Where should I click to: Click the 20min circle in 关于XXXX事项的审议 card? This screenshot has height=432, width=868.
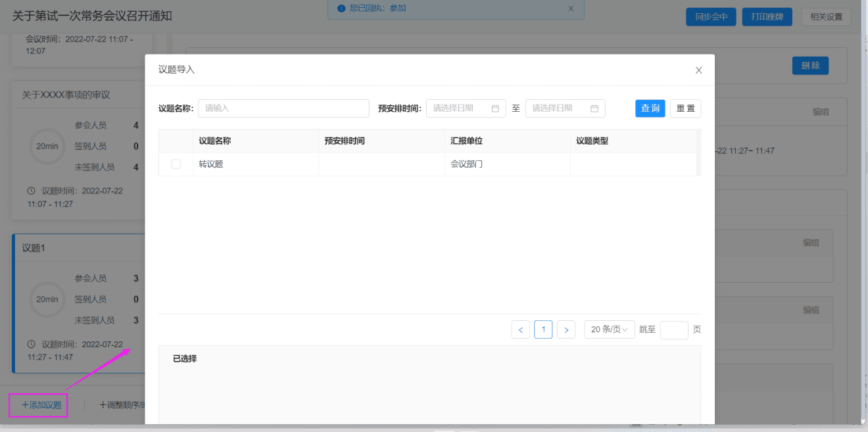[47, 146]
